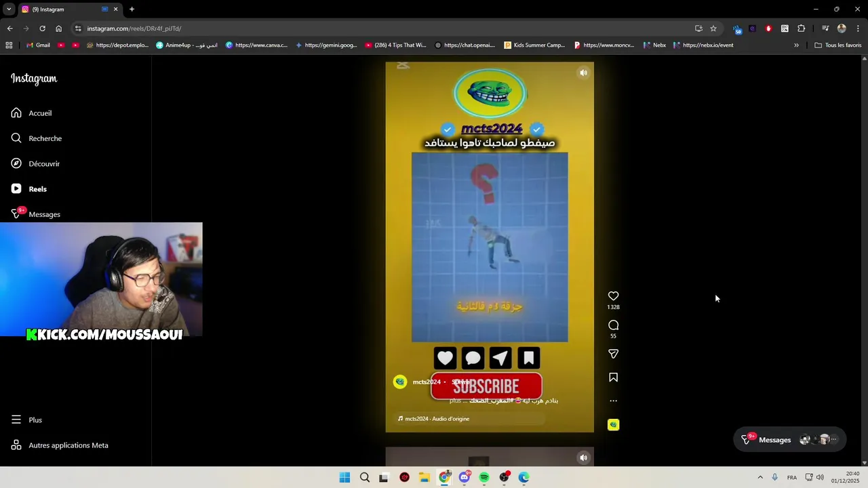Open Recherche in the sidebar
868x488 pixels.
pos(36,138)
